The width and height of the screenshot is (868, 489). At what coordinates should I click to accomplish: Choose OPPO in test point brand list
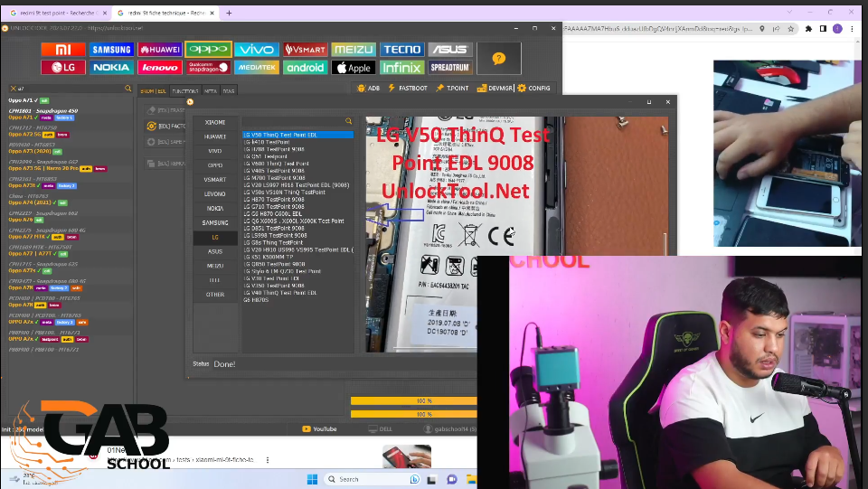pos(215,165)
